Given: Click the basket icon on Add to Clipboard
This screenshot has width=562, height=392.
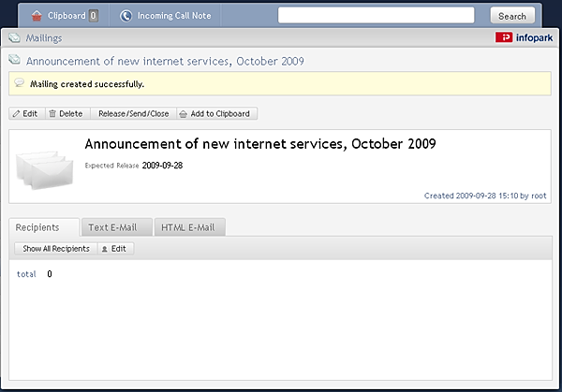Looking at the screenshot, I should tap(184, 114).
